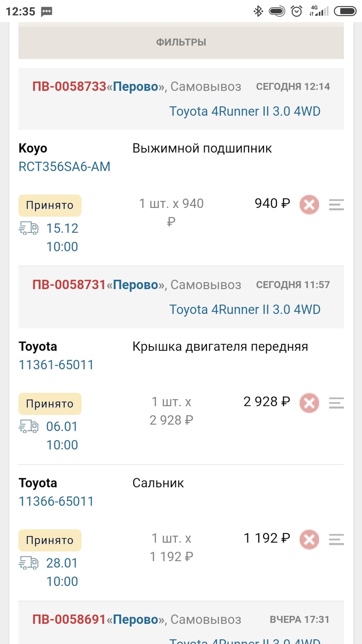362x644 pixels.
Task: Click the hamburger icon beside the 940 ₽ item
Action: pos(337,205)
